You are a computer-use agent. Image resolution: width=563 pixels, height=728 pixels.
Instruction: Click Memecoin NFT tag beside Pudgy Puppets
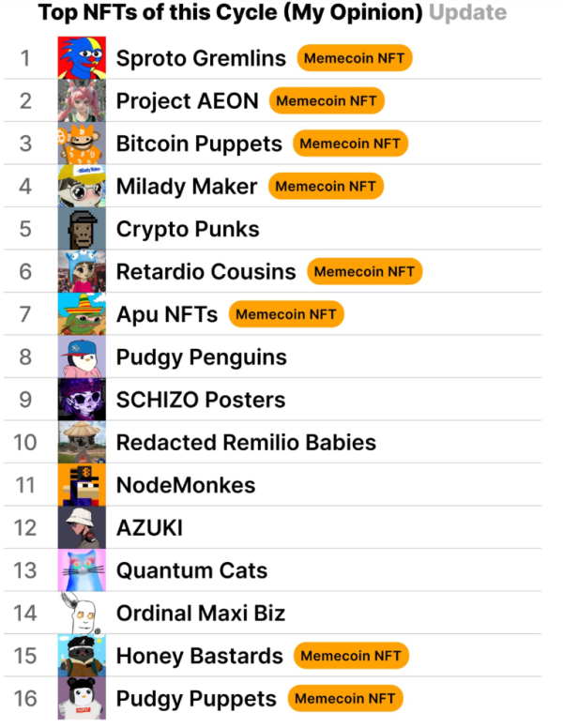[x=344, y=699]
